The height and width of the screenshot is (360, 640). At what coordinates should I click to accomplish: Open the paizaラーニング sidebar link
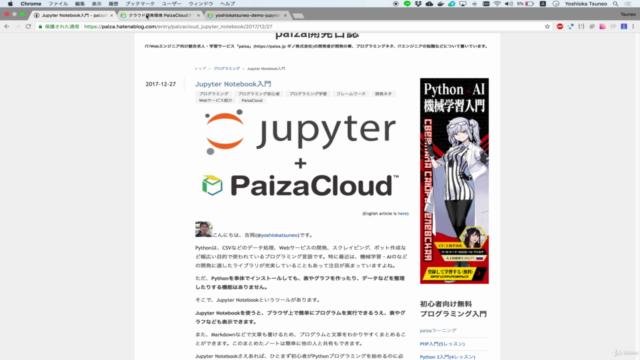(x=438, y=331)
